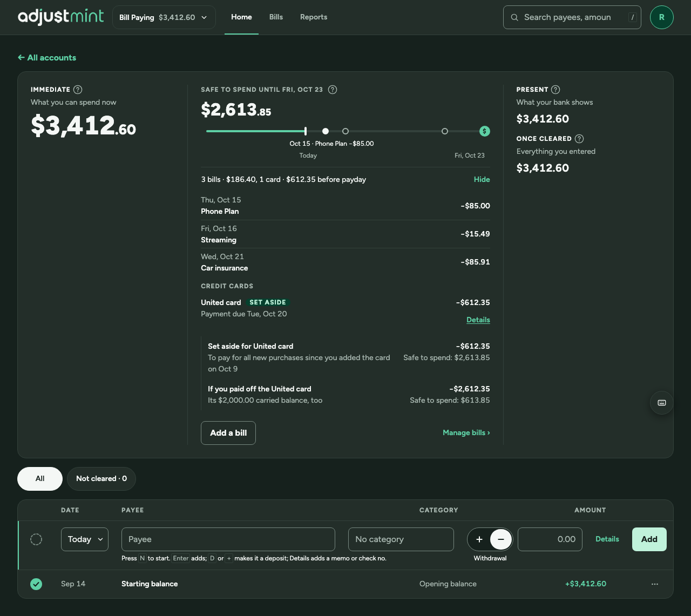
Task: Open the Reports tab
Action: point(314,17)
